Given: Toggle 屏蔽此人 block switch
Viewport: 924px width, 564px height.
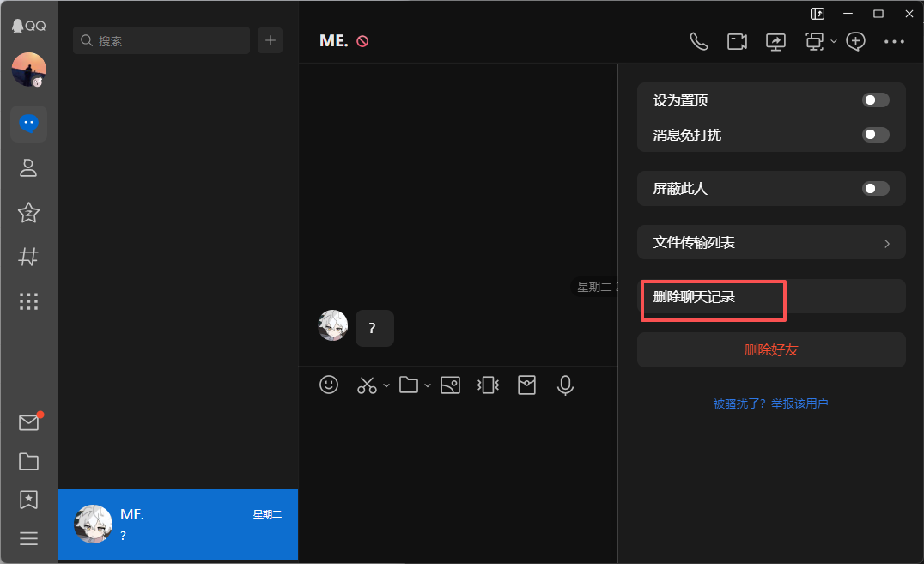Looking at the screenshot, I should (x=875, y=188).
